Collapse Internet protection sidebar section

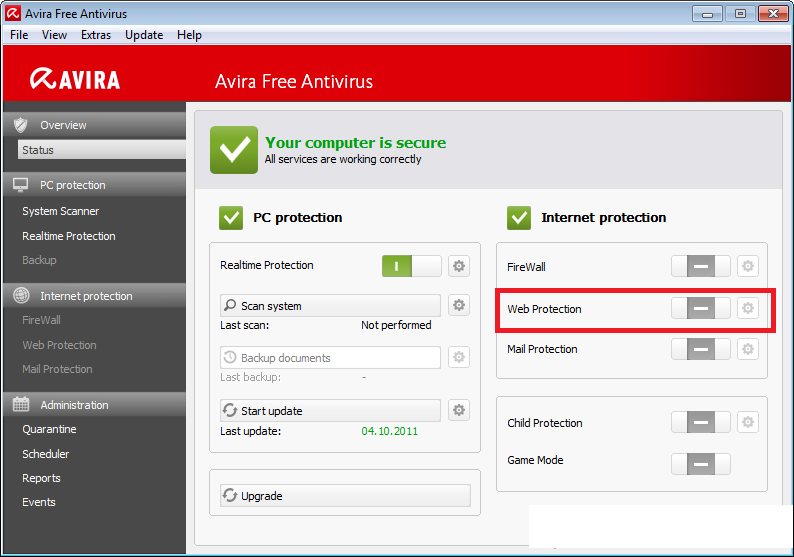coord(95,296)
